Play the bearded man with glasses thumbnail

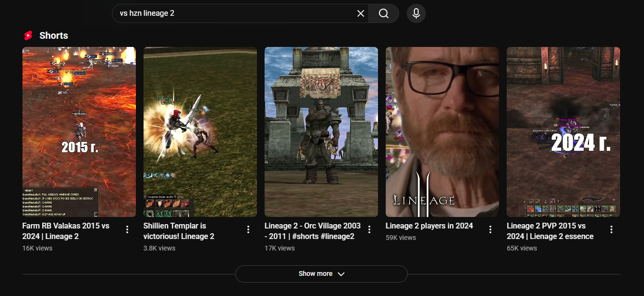[x=442, y=132]
